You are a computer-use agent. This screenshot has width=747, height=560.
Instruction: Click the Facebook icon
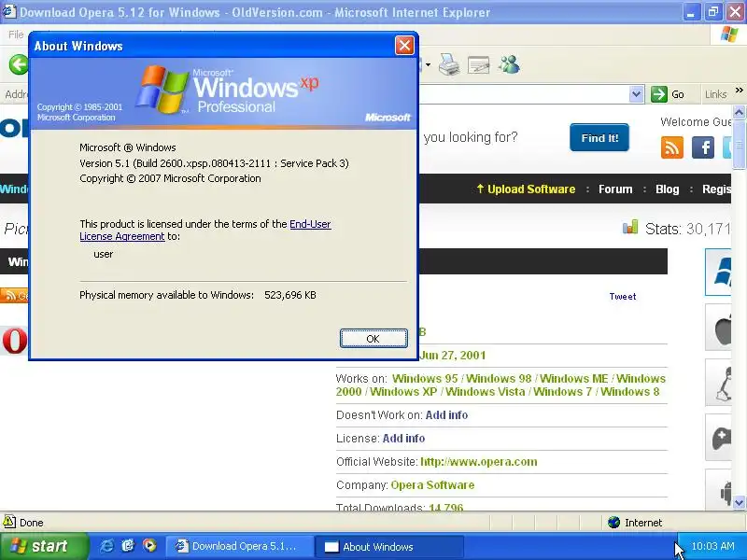[703, 147]
